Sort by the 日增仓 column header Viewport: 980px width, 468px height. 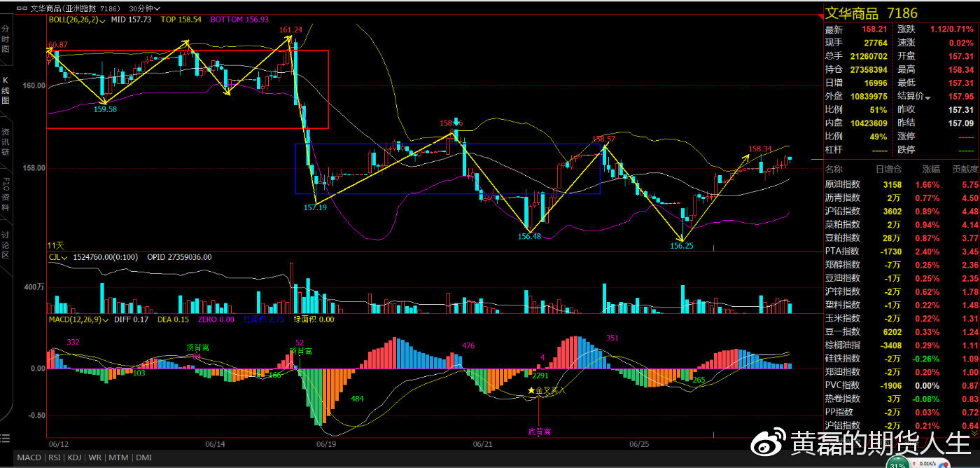[x=888, y=170]
